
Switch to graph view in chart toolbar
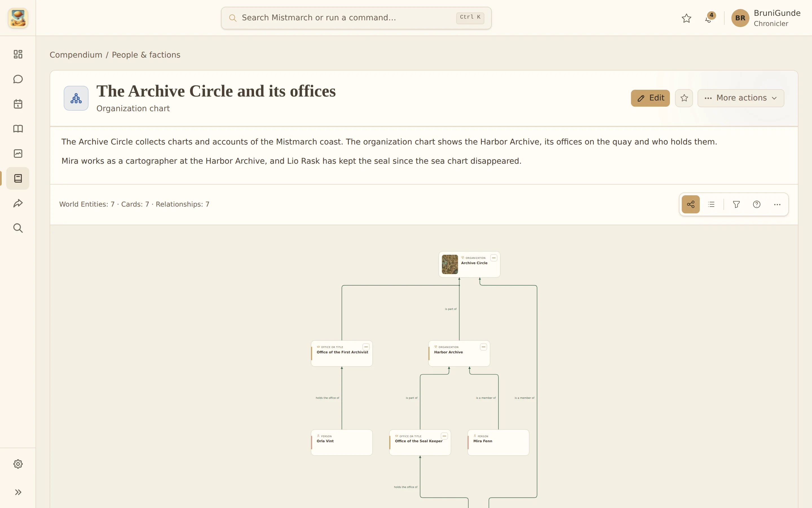[690, 204]
